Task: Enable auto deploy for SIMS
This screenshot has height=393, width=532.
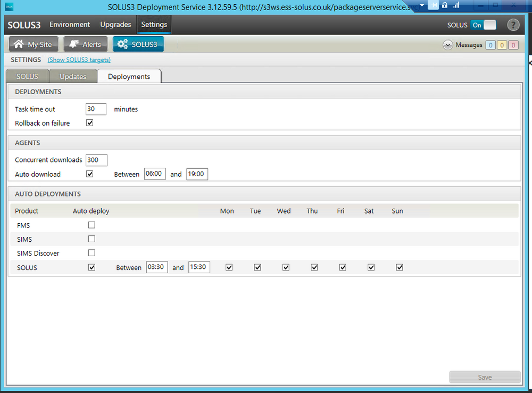Action: [x=92, y=239]
